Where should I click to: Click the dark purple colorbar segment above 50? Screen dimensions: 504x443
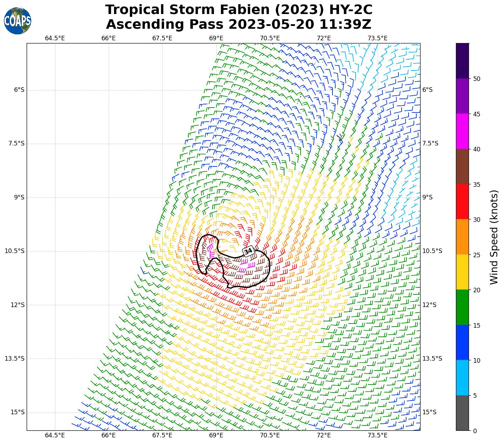[462, 61]
